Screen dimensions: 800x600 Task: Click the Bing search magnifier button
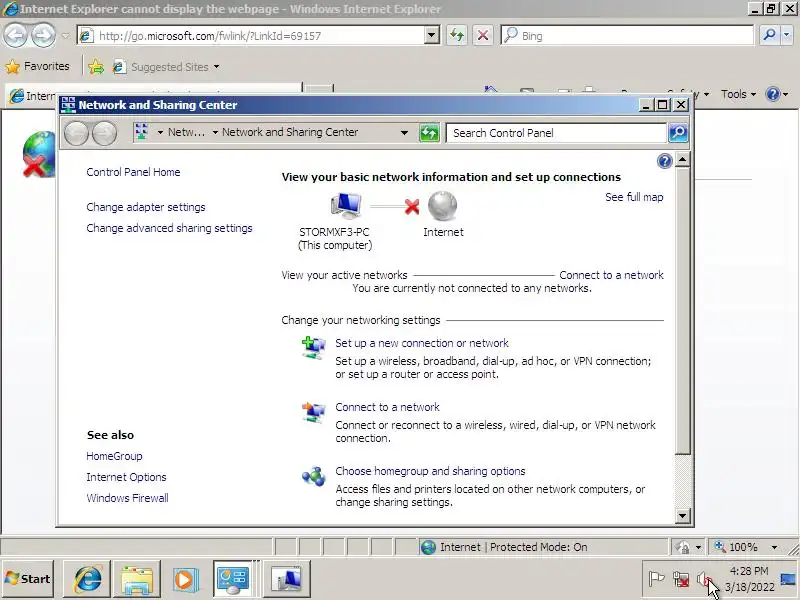769,35
